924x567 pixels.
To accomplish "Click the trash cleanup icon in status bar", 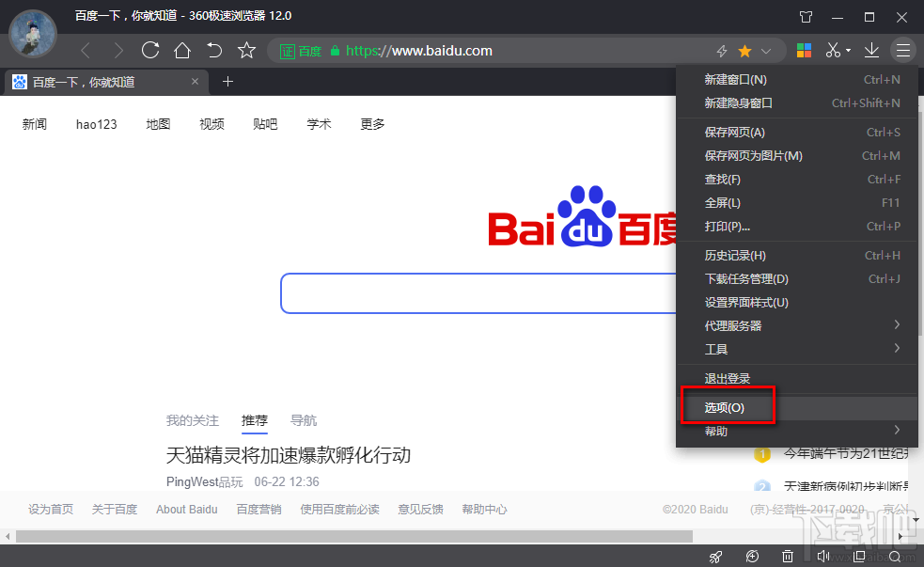I will click(x=788, y=556).
